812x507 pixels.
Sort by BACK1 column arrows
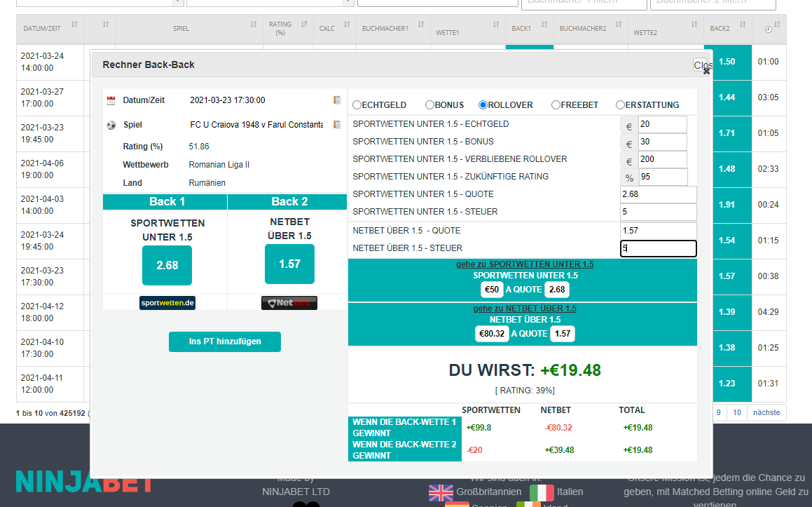click(544, 25)
